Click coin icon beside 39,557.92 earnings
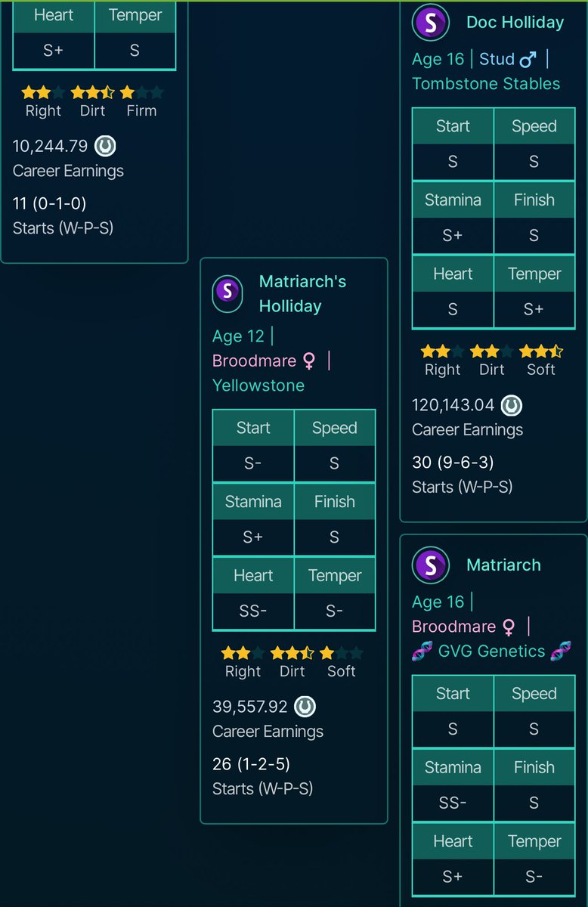Viewport: 588px width, 907px height. tap(304, 707)
